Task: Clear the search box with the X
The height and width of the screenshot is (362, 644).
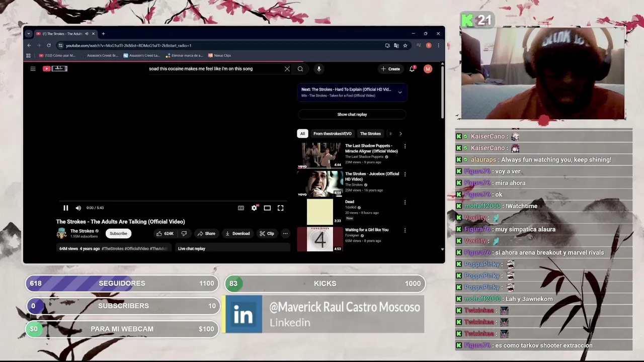Action: pyautogui.click(x=287, y=69)
